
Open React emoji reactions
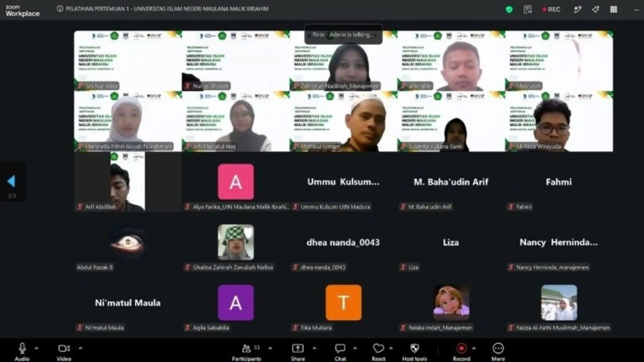pos(378,352)
